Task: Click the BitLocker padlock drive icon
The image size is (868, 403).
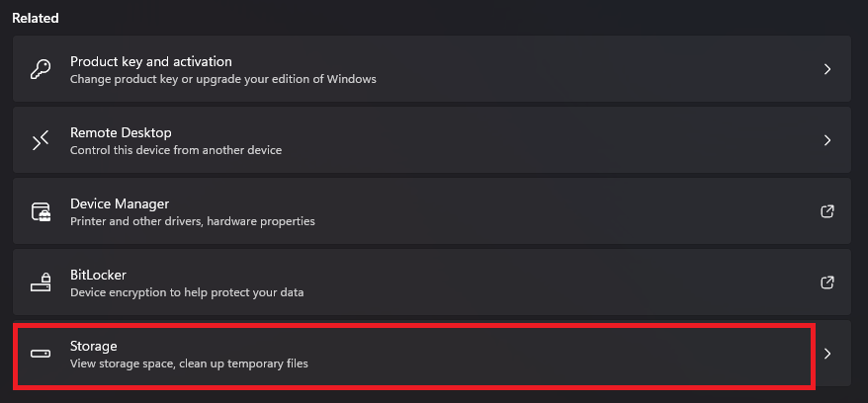Action: [x=41, y=282]
